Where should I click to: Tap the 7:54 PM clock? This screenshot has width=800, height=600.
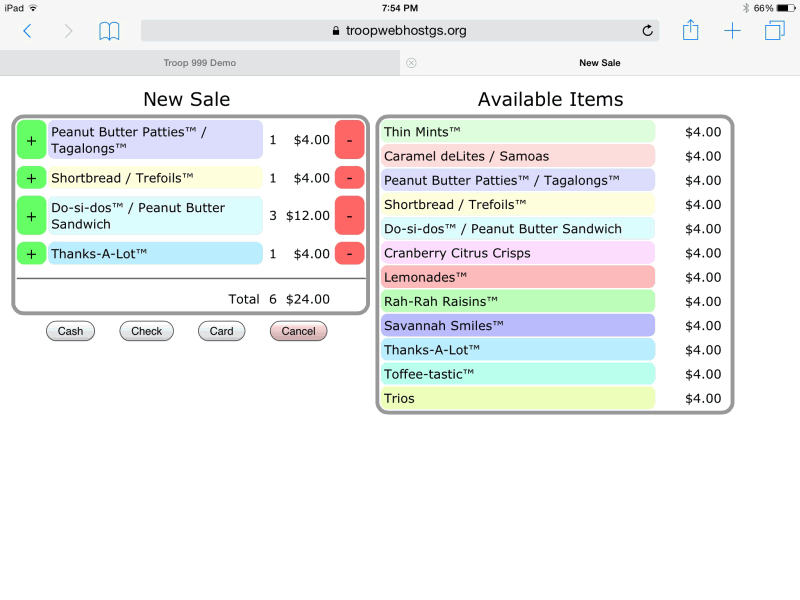click(400, 8)
